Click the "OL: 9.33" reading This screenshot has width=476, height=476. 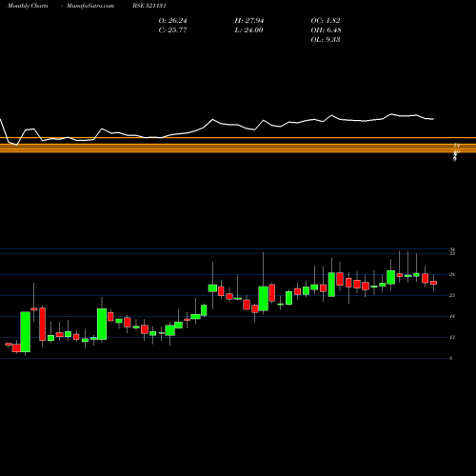(326, 40)
